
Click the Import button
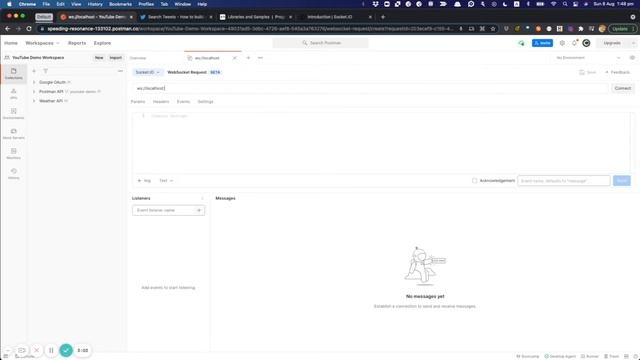point(116,58)
